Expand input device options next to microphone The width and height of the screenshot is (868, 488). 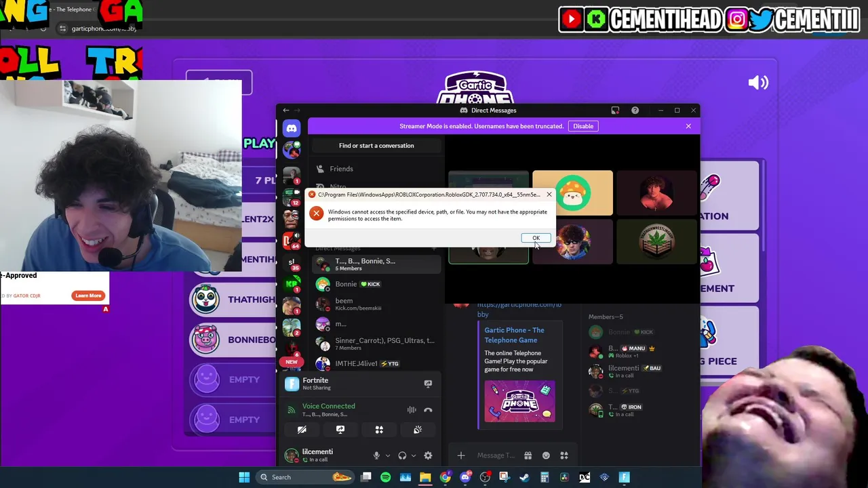click(x=387, y=455)
